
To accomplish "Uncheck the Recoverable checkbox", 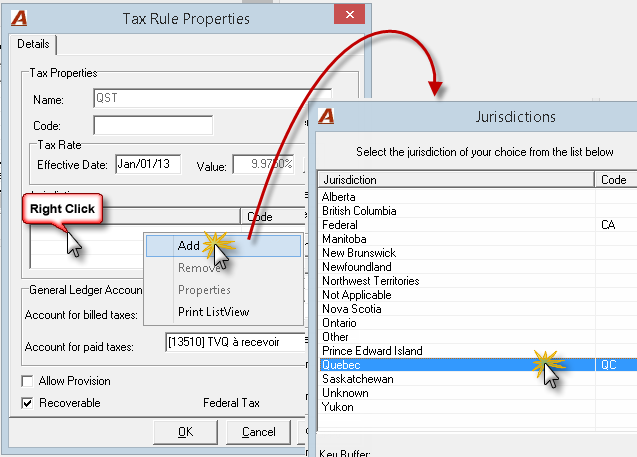I will [x=27, y=403].
